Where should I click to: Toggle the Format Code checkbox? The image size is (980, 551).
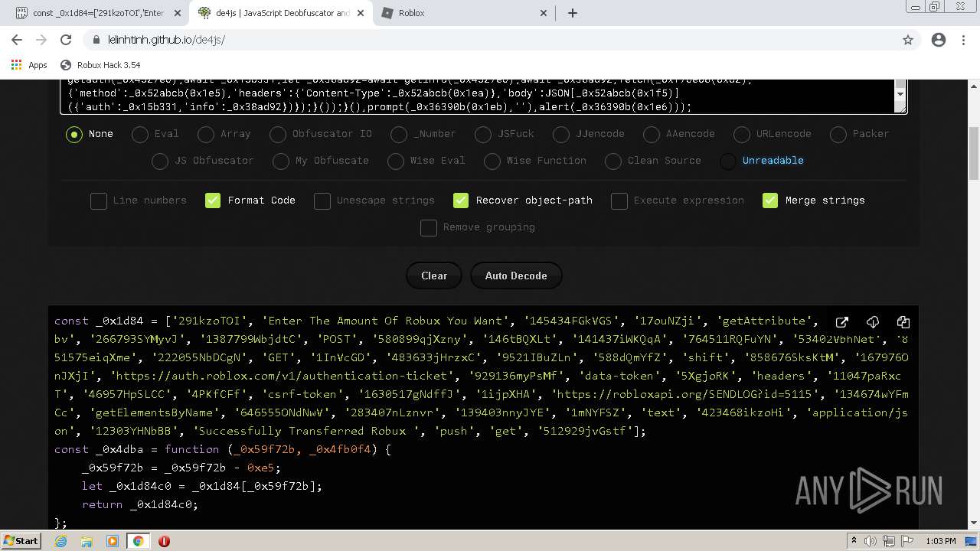tap(213, 201)
